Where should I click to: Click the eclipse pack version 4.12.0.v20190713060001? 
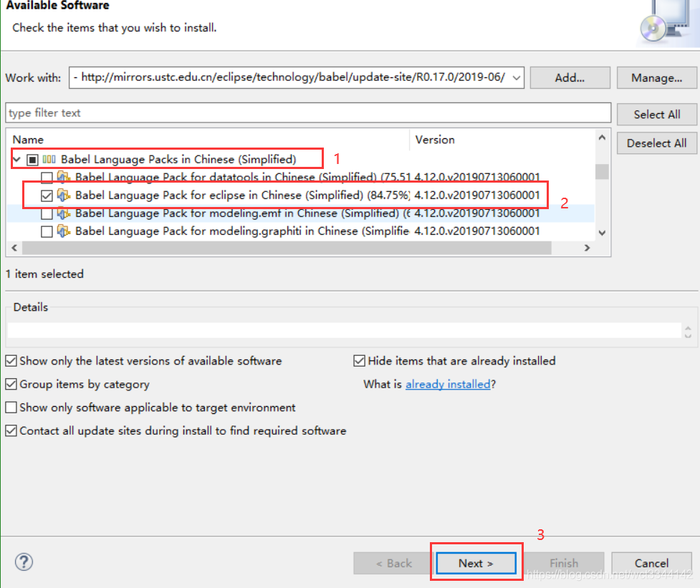click(x=476, y=195)
